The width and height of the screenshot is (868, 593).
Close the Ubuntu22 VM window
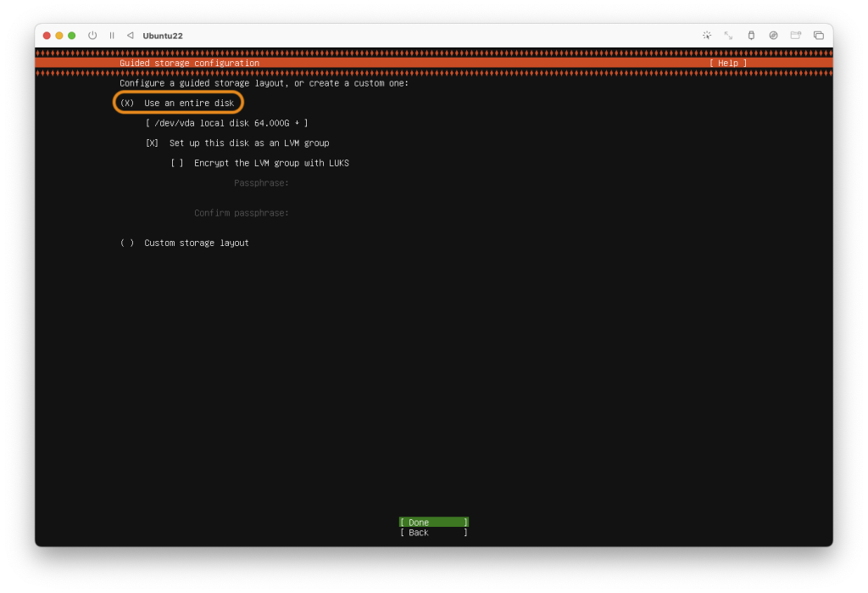(x=47, y=36)
